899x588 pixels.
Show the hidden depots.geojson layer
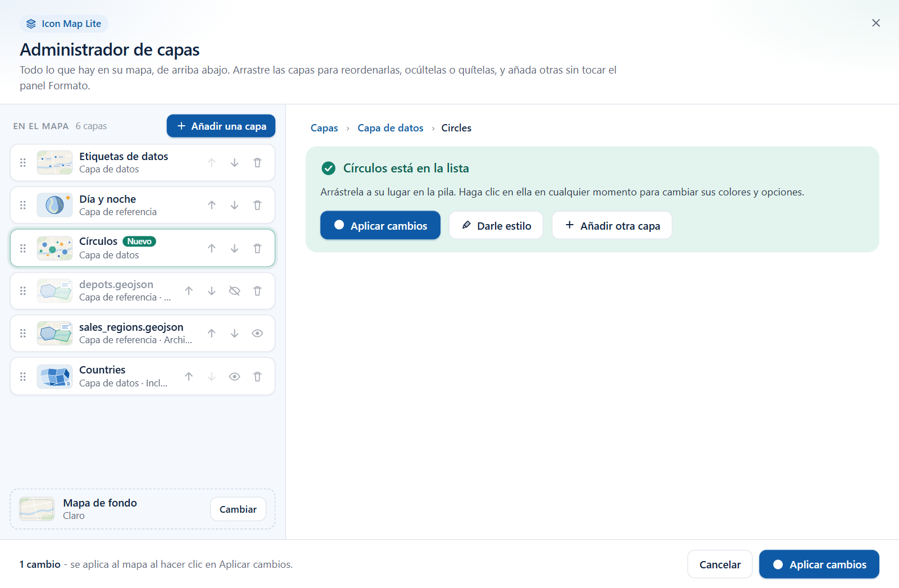[234, 291]
